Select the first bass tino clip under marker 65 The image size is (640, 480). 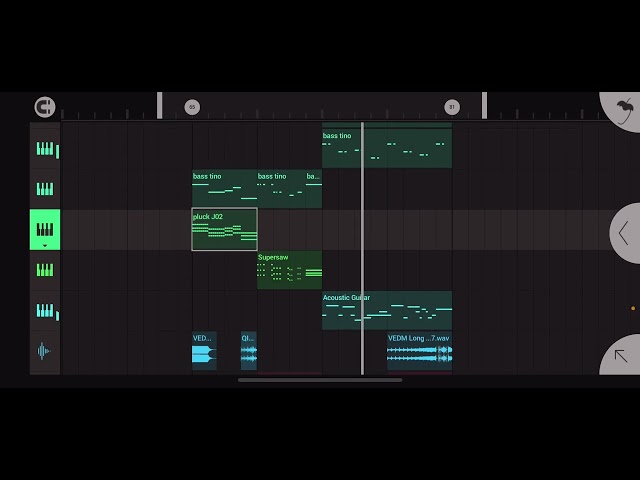(224, 189)
